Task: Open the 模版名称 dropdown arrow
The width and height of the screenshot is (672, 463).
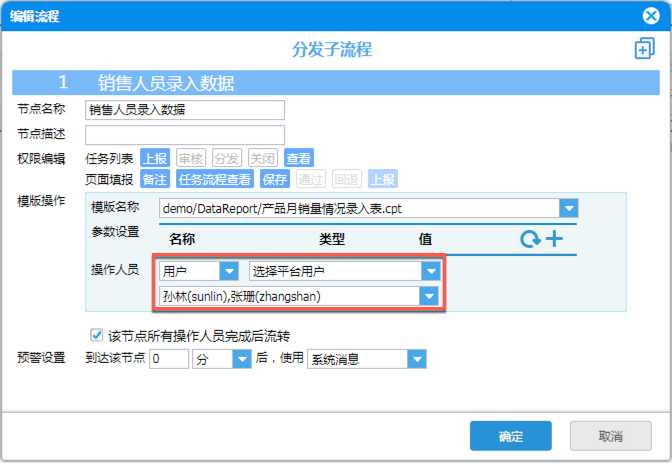Action: (569, 209)
